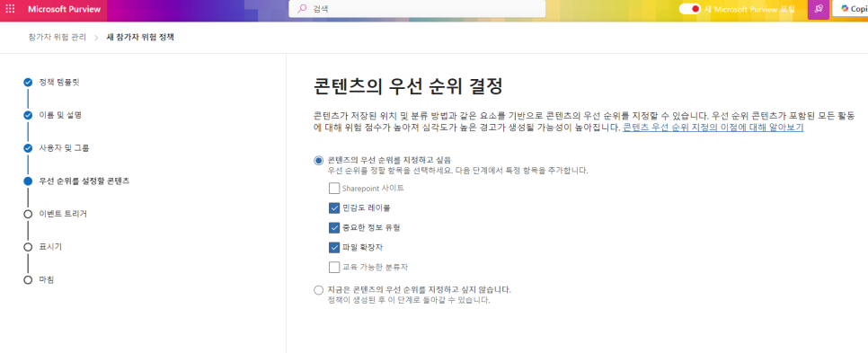Click the empty circle icon for 이벤트 트리거

coord(28,214)
